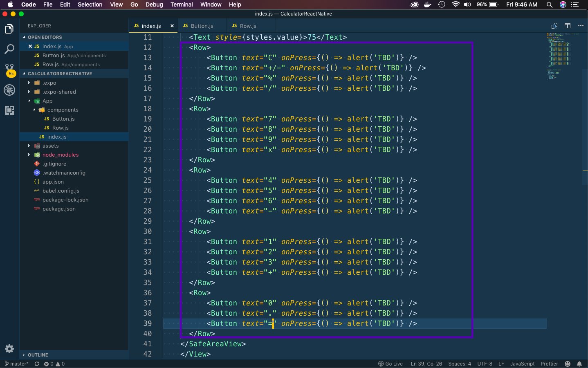Open the Extensions view icon
The width and height of the screenshot is (588, 368).
pos(9,110)
